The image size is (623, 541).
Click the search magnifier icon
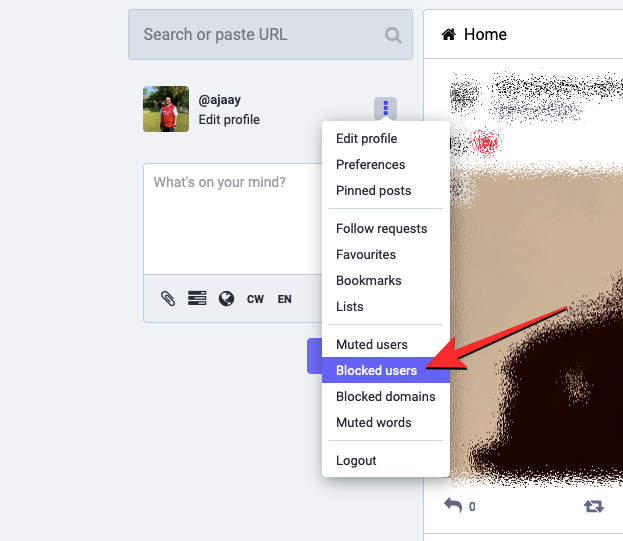coord(393,35)
